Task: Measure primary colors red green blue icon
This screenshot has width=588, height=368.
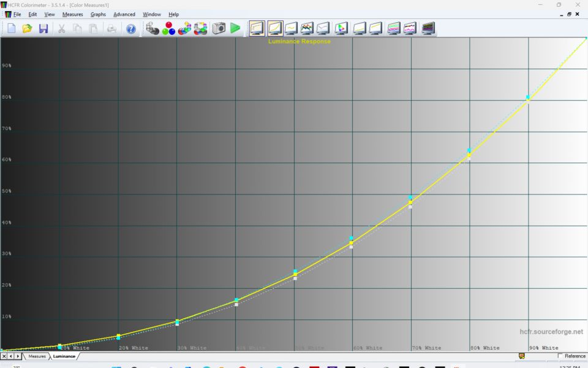Action: (169, 29)
